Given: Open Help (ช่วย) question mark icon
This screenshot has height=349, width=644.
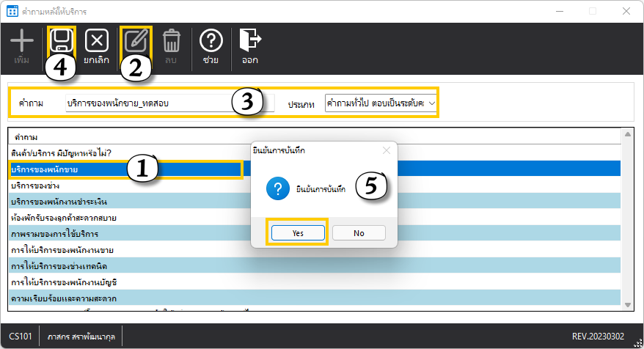Looking at the screenshot, I should tap(211, 41).
